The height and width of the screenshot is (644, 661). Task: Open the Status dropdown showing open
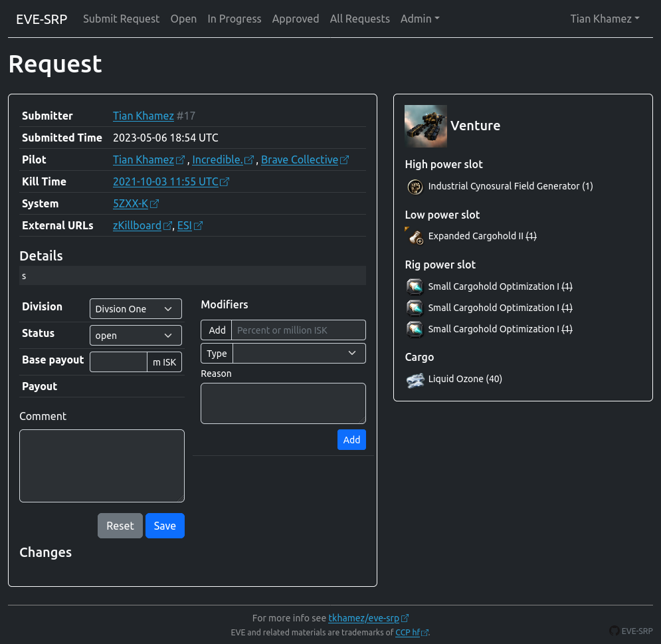(x=136, y=336)
